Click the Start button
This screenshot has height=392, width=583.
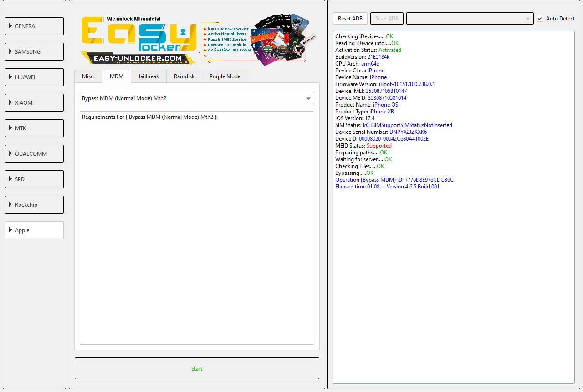197,368
